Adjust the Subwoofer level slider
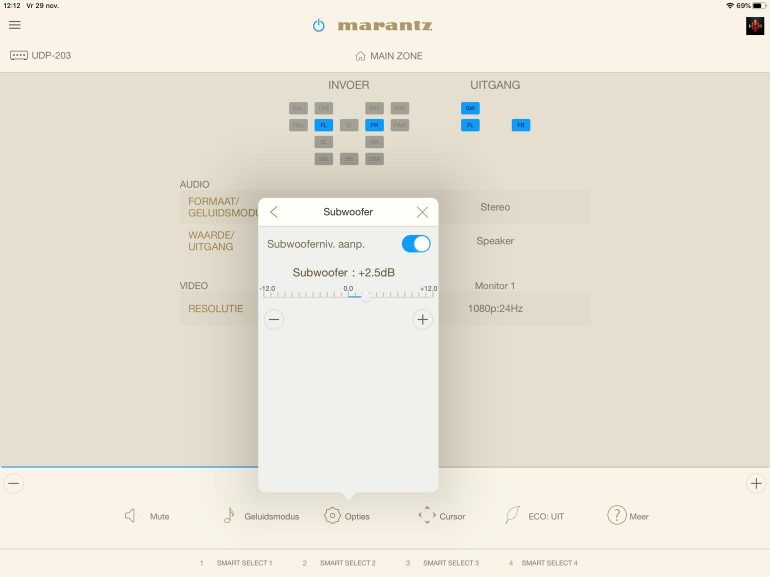The width and height of the screenshot is (770, 577). (366, 296)
